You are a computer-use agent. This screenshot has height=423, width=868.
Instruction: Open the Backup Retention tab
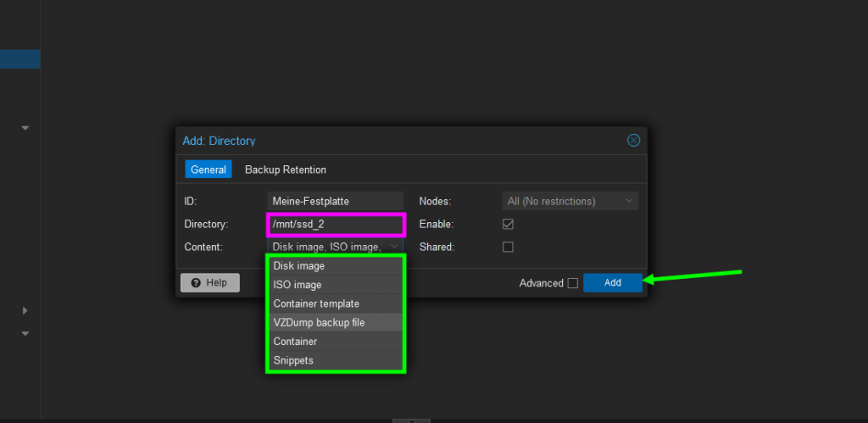[285, 170]
